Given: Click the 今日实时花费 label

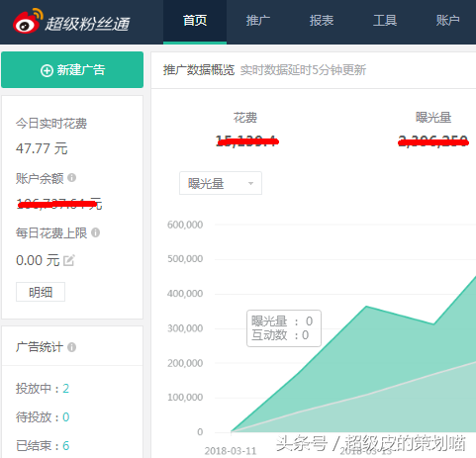Looking at the screenshot, I should click(x=51, y=124).
